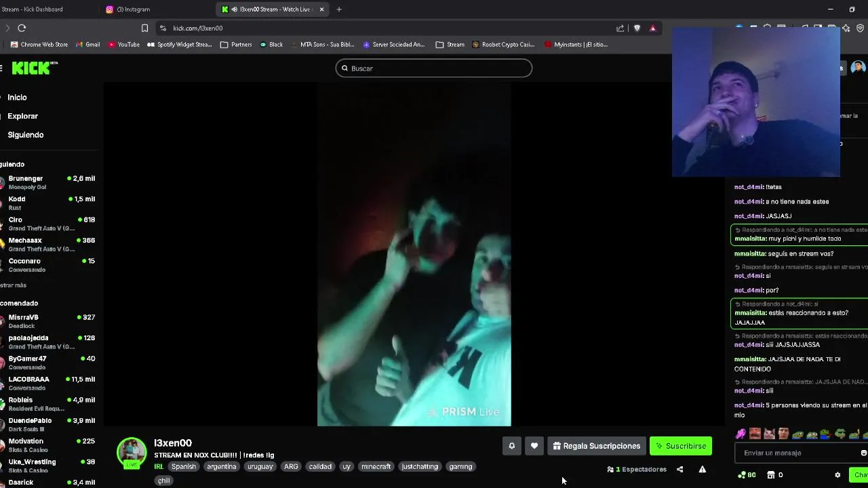Click the browser address bar URL

(x=198, y=28)
